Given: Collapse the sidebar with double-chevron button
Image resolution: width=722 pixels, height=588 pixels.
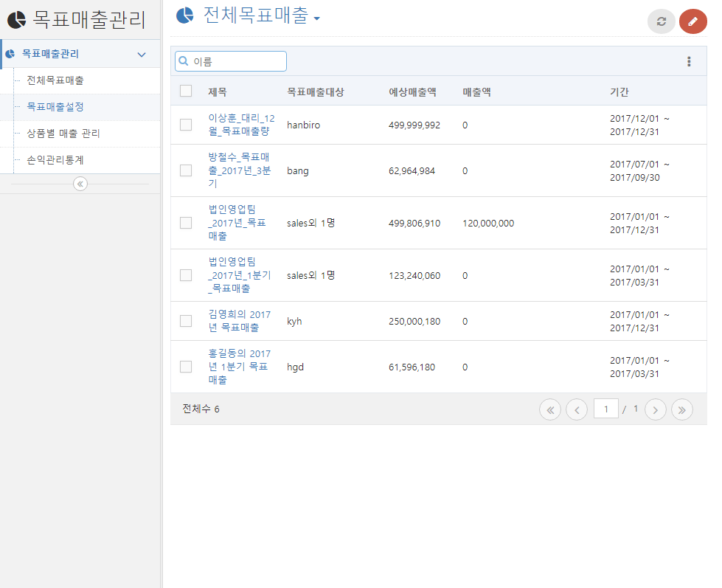Looking at the screenshot, I should tap(80, 184).
